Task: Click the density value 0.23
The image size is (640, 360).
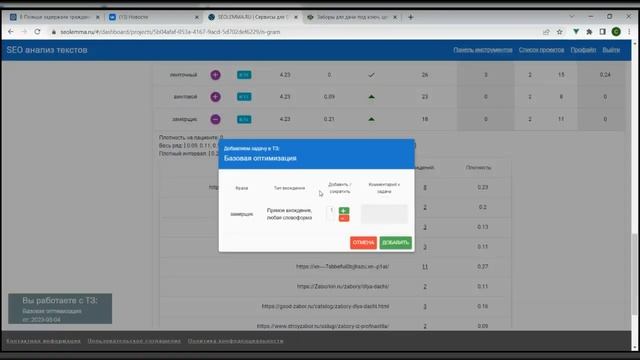Action: [x=482, y=187]
